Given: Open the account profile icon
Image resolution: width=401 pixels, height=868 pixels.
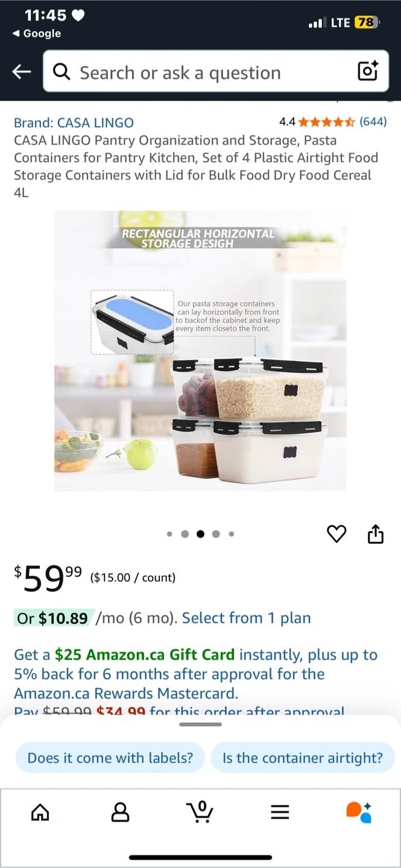Looking at the screenshot, I should pos(121,813).
